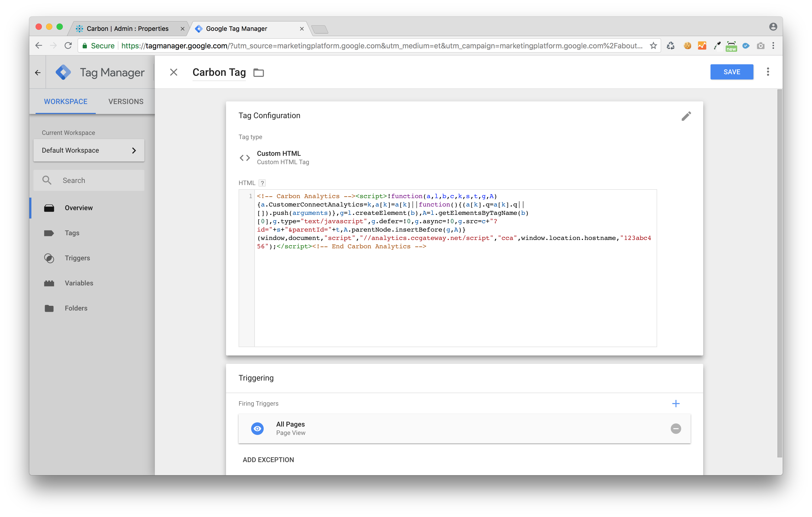Viewport: 812px width, 517px height.
Task: Switch to the VERSIONS tab
Action: point(126,101)
